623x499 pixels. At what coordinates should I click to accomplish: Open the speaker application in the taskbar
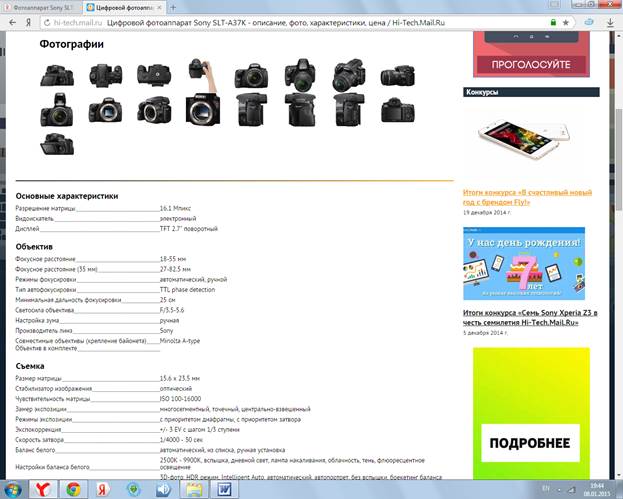pyautogui.click(x=163, y=489)
